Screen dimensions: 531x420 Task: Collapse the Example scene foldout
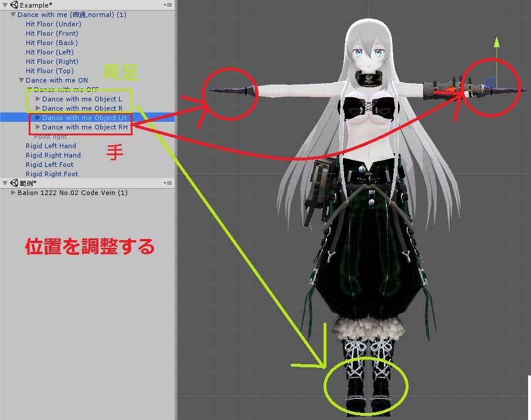pos(5,5)
